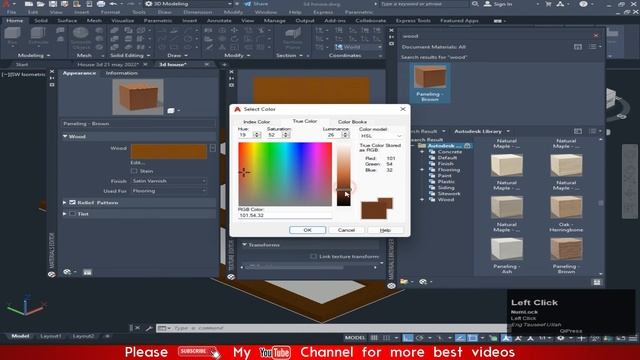This screenshot has height=360, width=640.
Task: Click the Smooth Object mesh tool
Action: coord(81,38)
